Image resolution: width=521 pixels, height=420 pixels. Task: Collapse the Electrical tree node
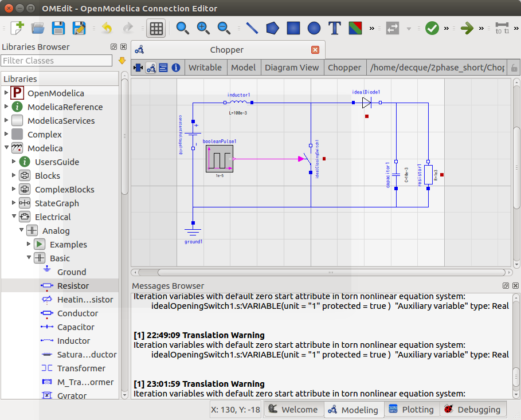14,217
